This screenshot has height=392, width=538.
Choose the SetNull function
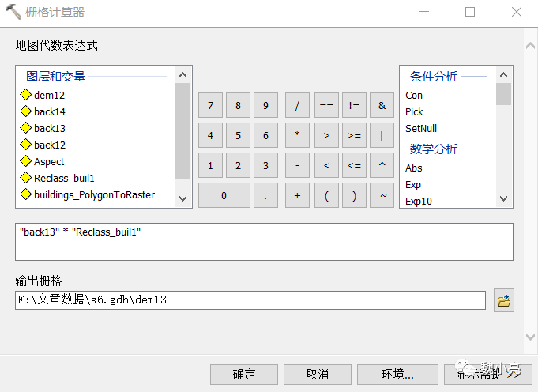tap(421, 128)
